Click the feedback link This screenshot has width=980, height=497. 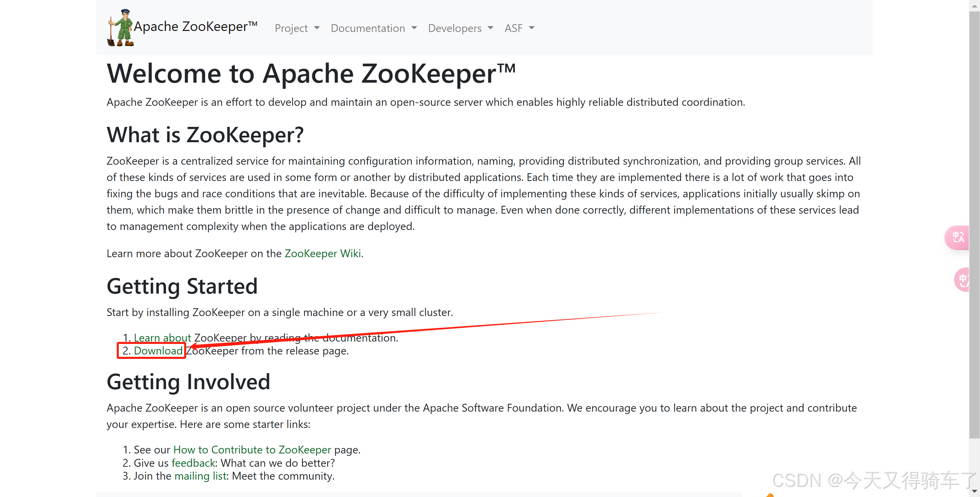tap(194, 463)
